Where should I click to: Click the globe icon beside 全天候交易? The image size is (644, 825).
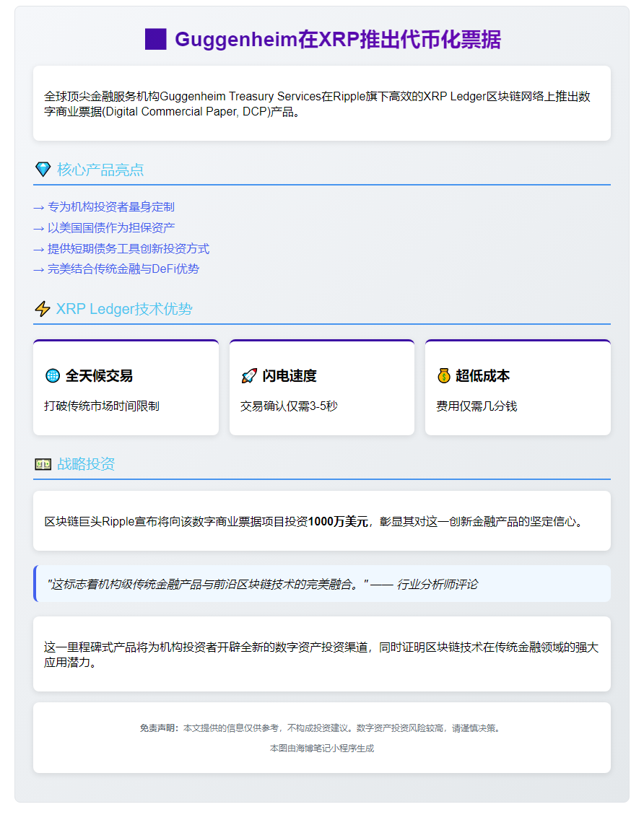[x=53, y=375]
